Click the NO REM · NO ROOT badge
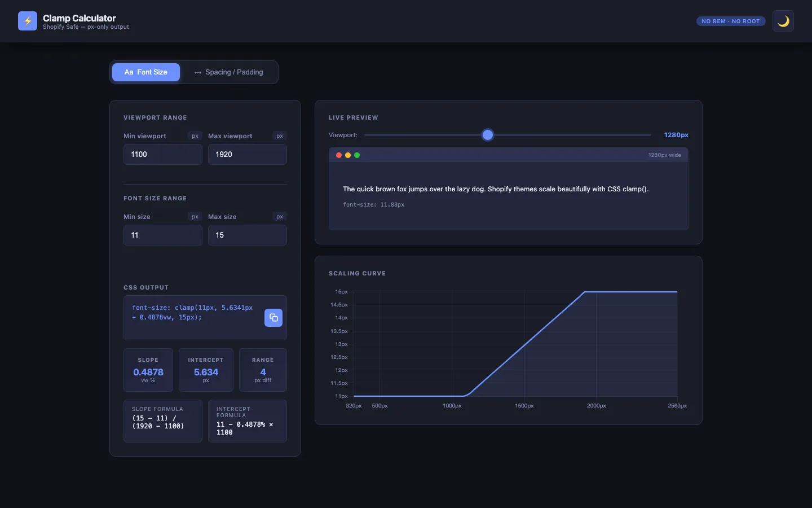 (x=731, y=21)
